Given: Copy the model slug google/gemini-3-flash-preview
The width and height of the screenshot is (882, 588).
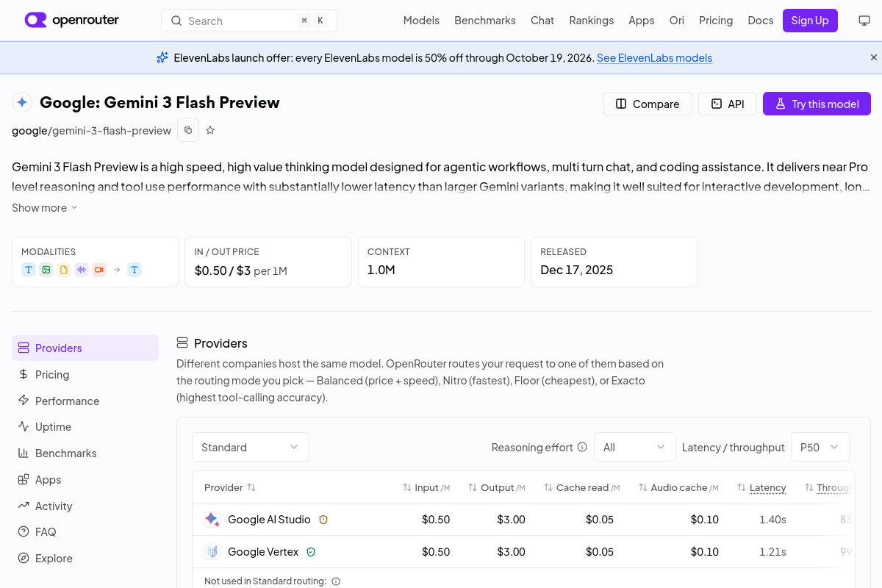Looking at the screenshot, I should tap(188, 130).
